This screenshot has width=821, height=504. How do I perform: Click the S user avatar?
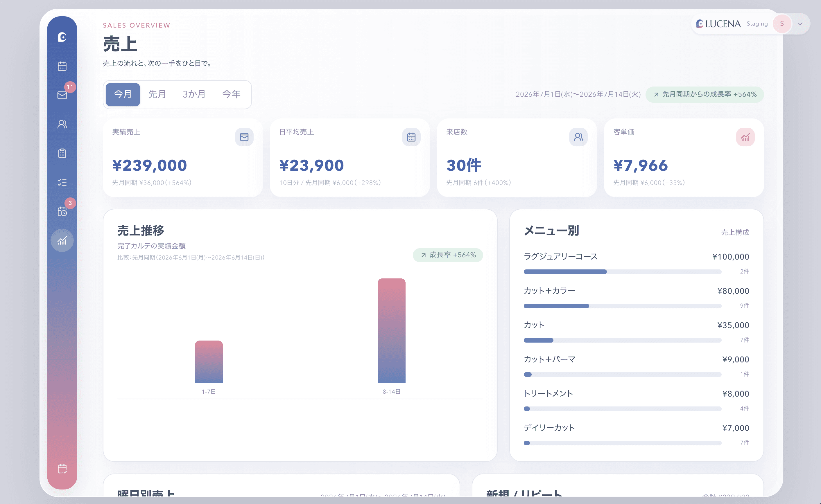pos(782,24)
